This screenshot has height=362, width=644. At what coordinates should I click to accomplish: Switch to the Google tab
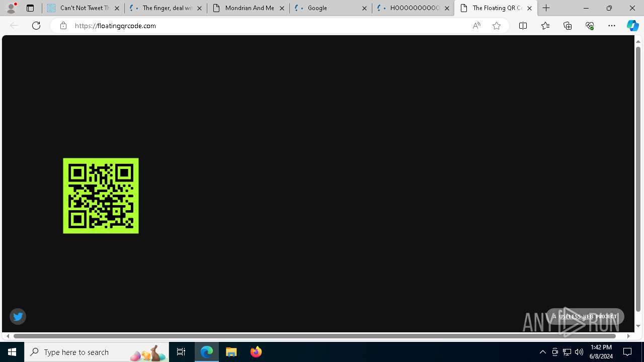click(x=331, y=8)
